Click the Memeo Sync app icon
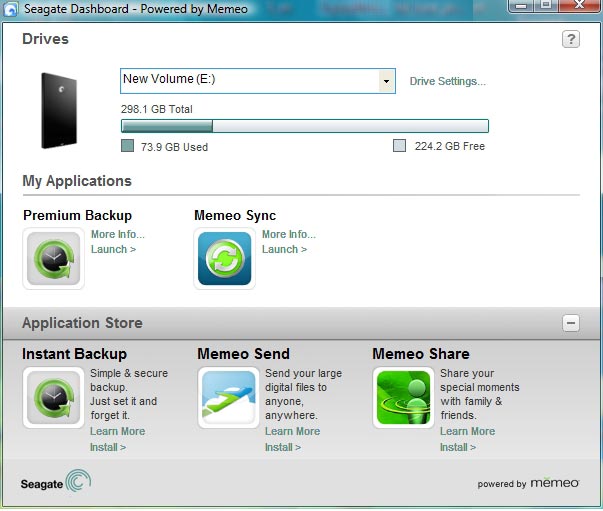 click(x=225, y=258)
